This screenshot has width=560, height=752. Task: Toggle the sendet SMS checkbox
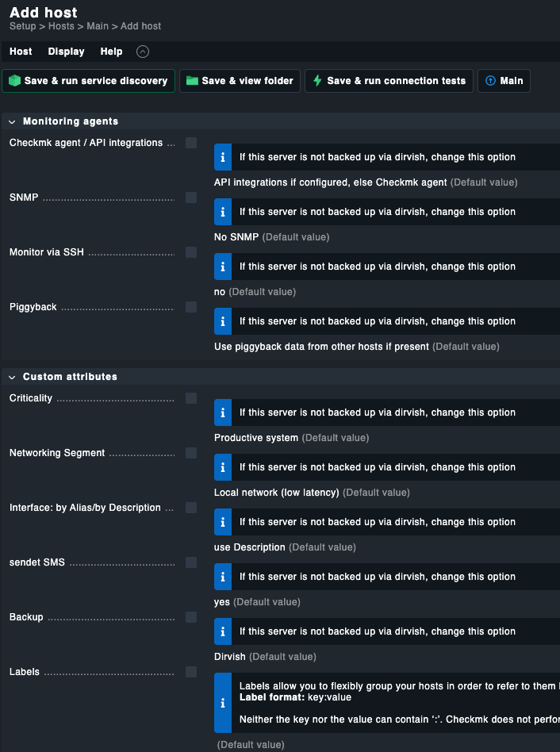coord(191,562)
